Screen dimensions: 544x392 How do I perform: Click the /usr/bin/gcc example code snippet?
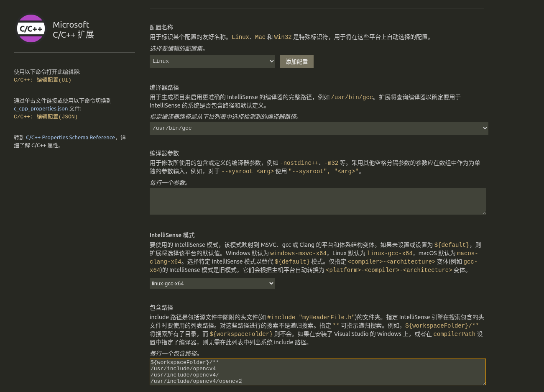[x=352, y=97]
